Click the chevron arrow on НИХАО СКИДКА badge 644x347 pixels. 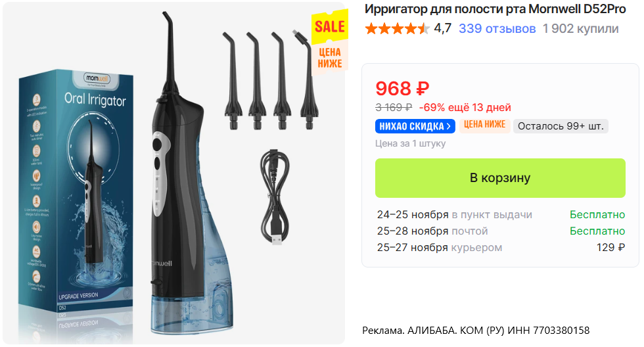[448, 126]
